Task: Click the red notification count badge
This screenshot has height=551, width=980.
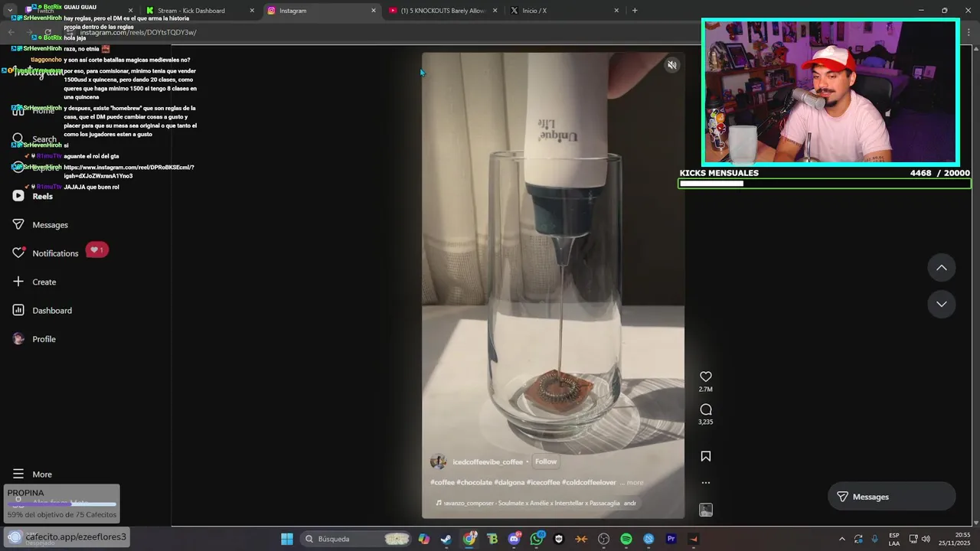Action: 96,250
